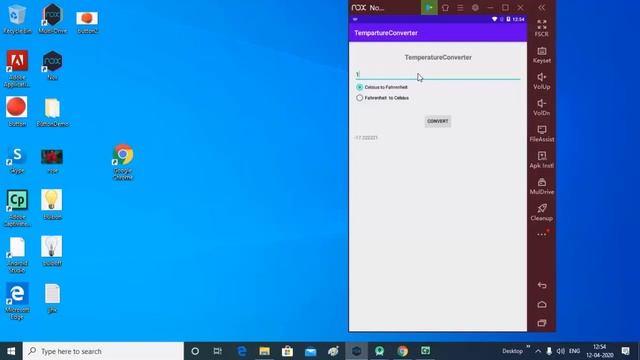This screenshot has width=640, height=360.
Task: Click the temperature input field
Action: [x=438, y=74]
